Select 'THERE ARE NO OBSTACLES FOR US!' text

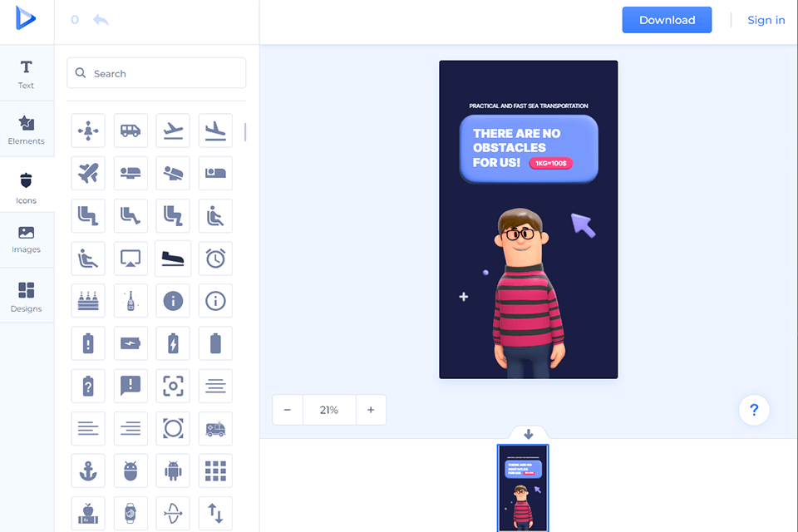tap(516, 148)
